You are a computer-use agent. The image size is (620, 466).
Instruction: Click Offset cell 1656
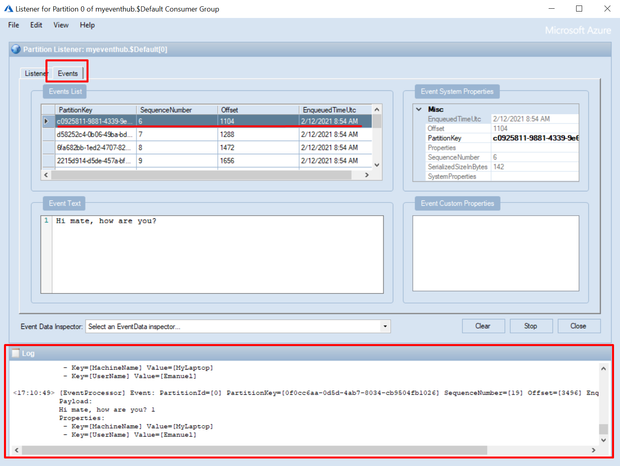tap(258, 160)
